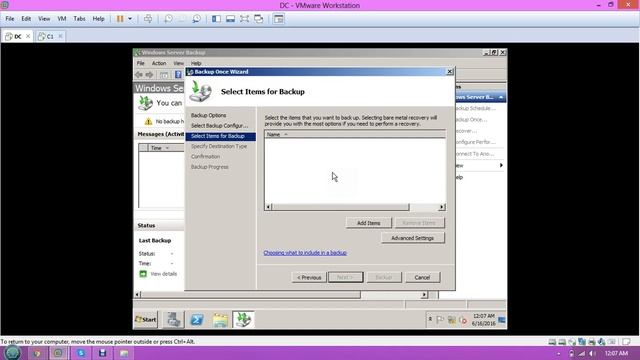Open 'Choosing what to include in a backup' link

click(305, 253)
